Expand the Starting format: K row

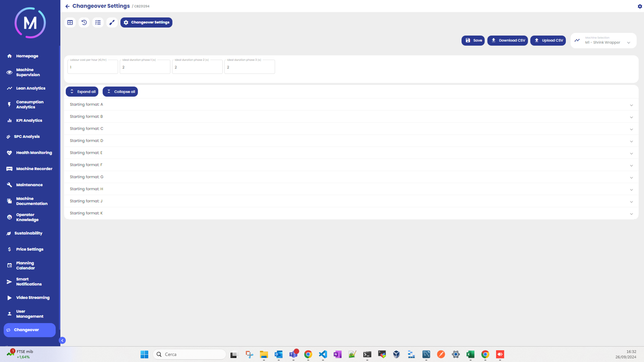(350, 213)
